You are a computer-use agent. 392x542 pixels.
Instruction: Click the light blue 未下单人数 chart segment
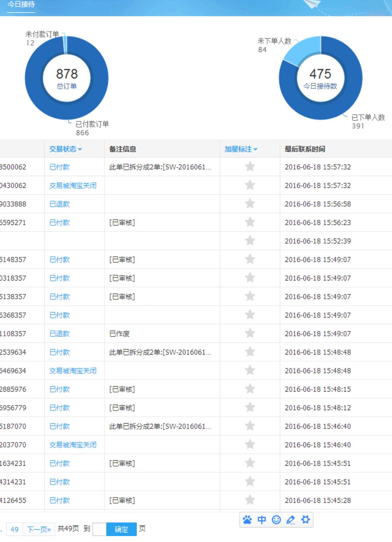(301, 52)
